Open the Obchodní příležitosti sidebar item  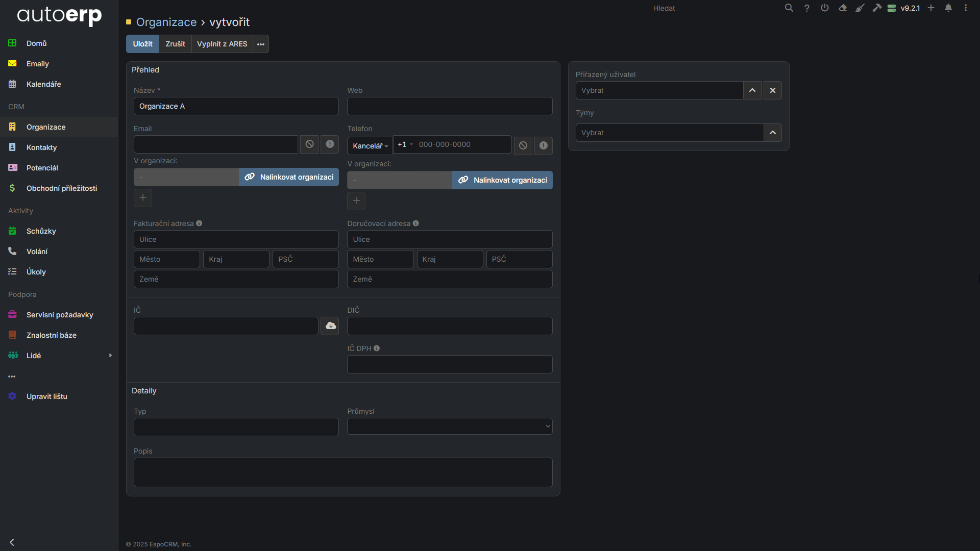[61, 188]
